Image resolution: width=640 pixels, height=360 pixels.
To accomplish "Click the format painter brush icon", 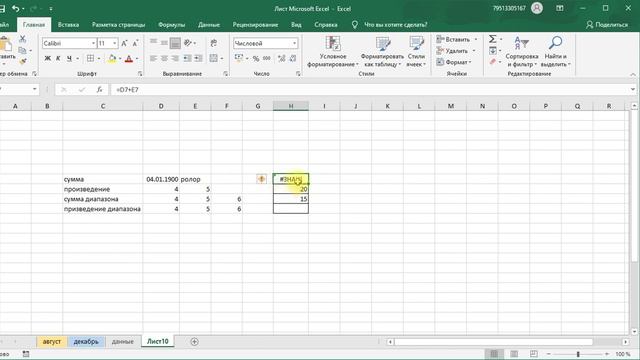I will pos(23,61).
